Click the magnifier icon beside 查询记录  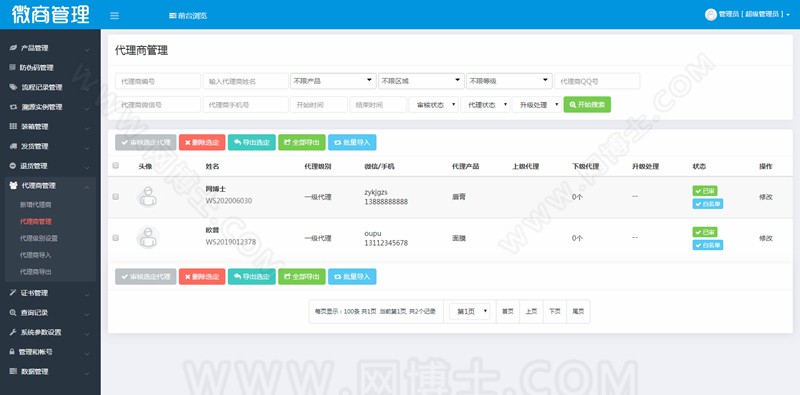[13, 312]
